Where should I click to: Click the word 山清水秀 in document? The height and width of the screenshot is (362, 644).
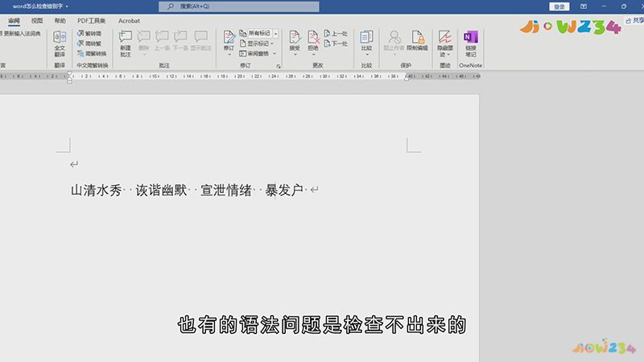click(x=97, y=190)
